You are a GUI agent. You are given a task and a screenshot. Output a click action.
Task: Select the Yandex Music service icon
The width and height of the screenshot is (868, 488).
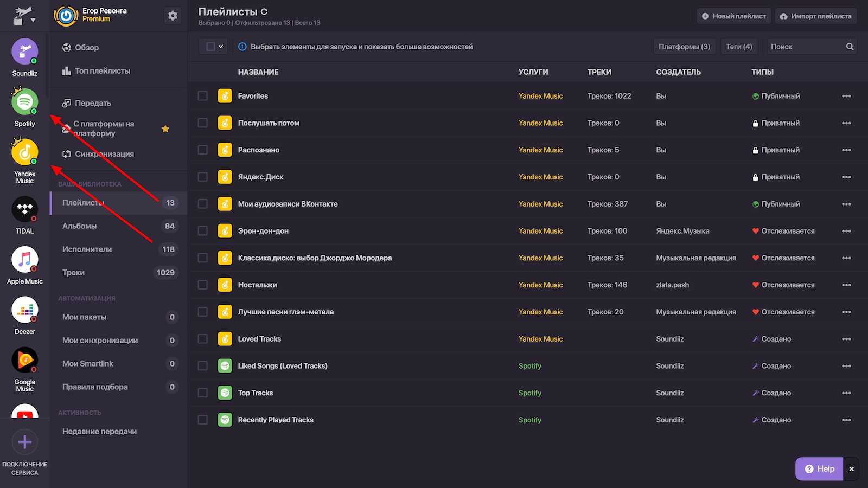25,152
